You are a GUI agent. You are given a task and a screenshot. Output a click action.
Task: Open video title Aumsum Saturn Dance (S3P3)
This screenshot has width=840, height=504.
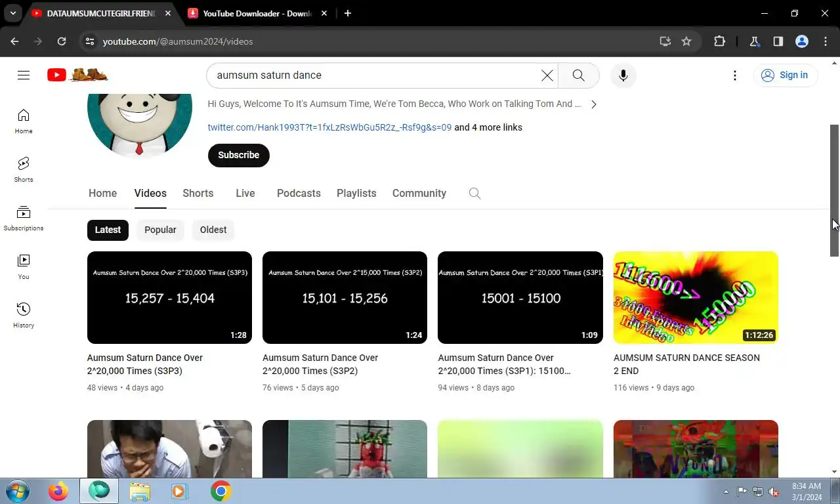coord(145,364)
